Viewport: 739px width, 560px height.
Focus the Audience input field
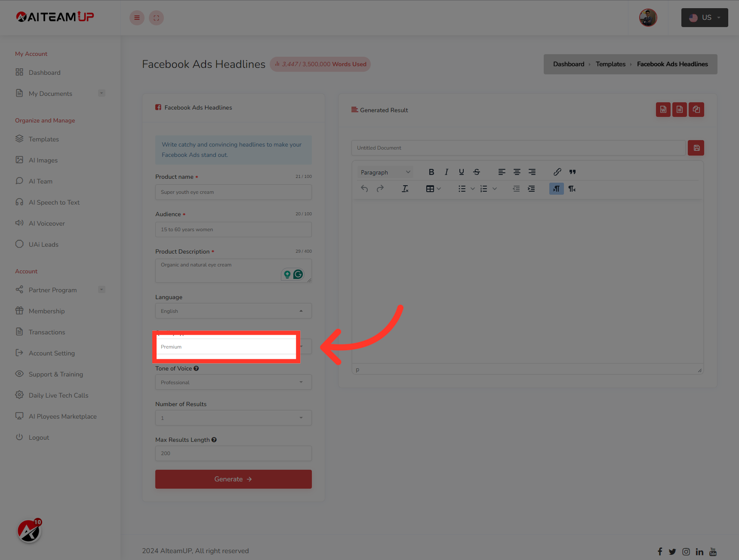pyautogui.click(x=234, y=230)
